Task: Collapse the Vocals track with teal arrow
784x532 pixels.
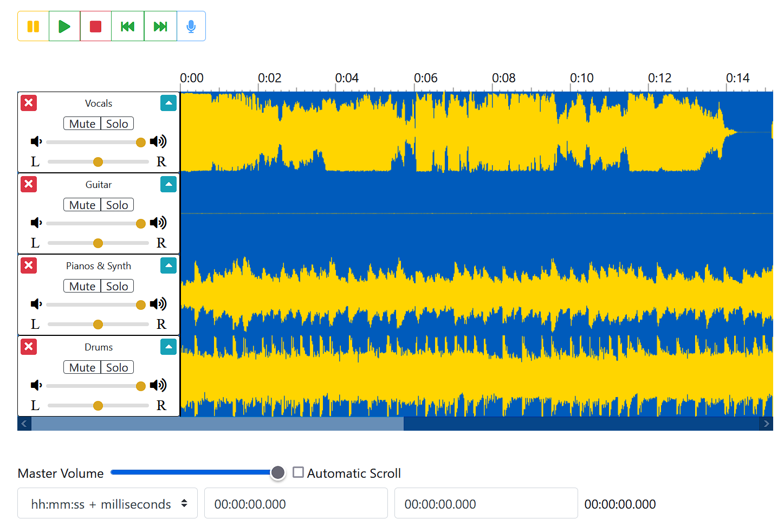Action: coord(169,103)
